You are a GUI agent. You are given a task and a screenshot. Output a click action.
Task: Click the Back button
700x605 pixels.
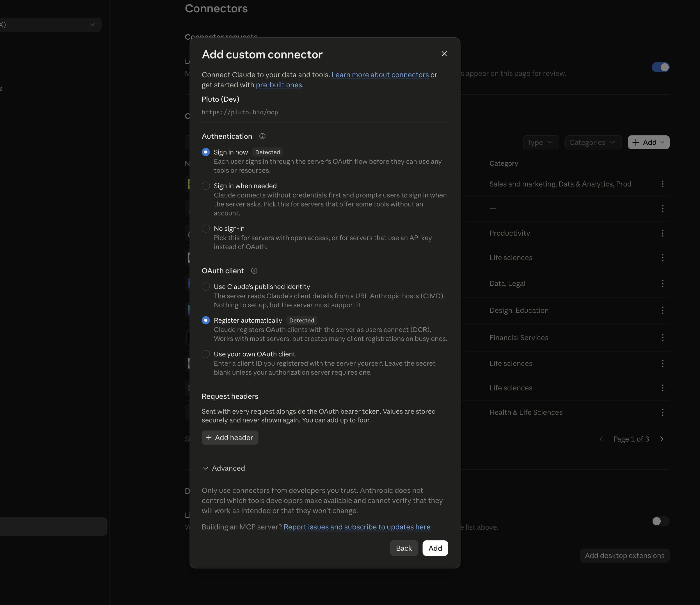[404, 548]
